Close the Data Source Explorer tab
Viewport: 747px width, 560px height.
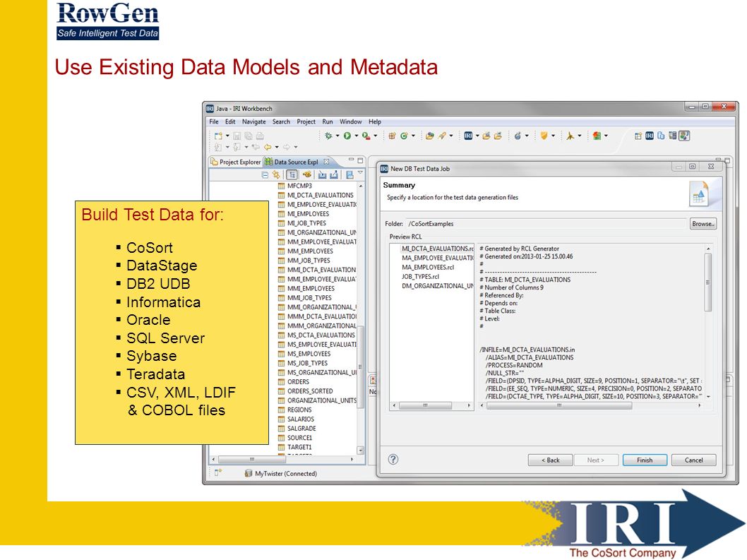(326, 162)
